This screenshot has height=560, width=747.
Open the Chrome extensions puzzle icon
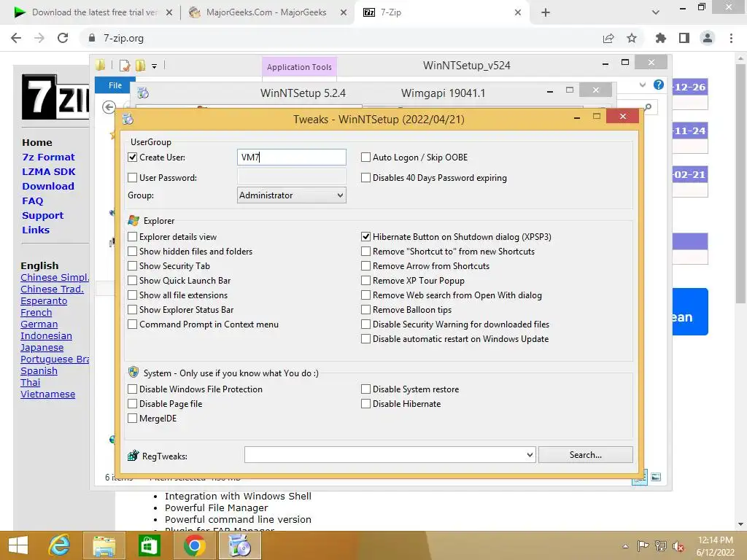coord(660,38)
